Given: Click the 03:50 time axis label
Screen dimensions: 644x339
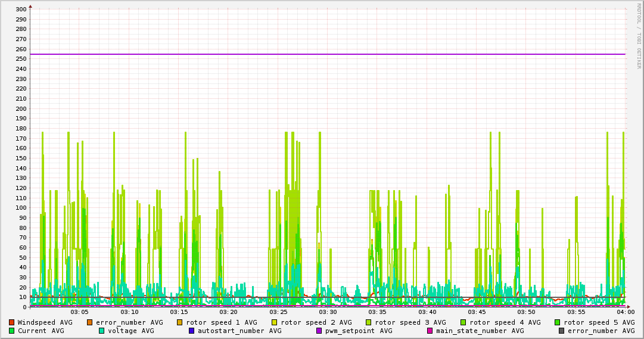Looking at the screenshot, I should click(x=527, y=312).
